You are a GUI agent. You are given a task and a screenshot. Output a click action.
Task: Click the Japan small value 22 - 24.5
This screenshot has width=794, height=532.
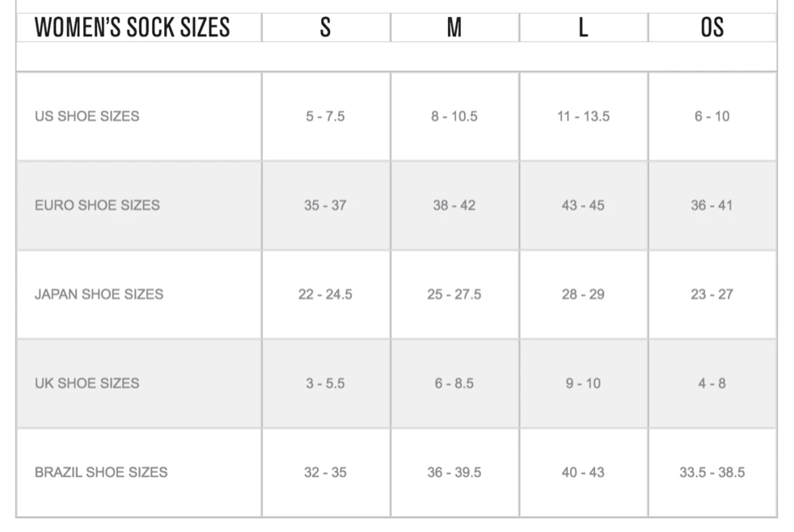[x=325, y=294]
